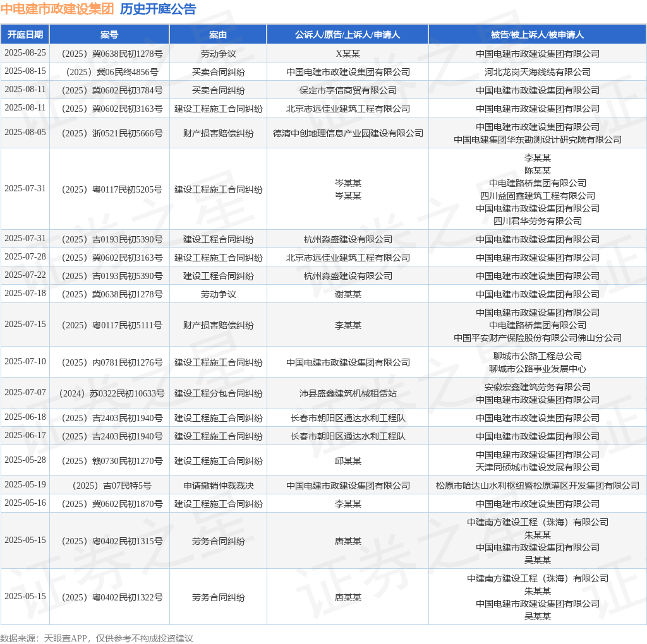Click defendant 天津同硕城市建设发展有限公司

pos(538,468)
